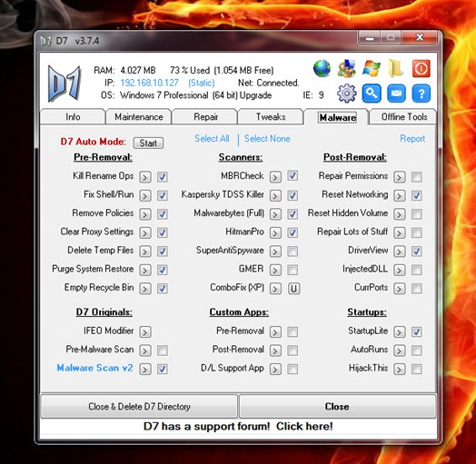The width and height of the screenshot is (476, 464).
Task: Switch to the Info tab
Action: [73, 117]
